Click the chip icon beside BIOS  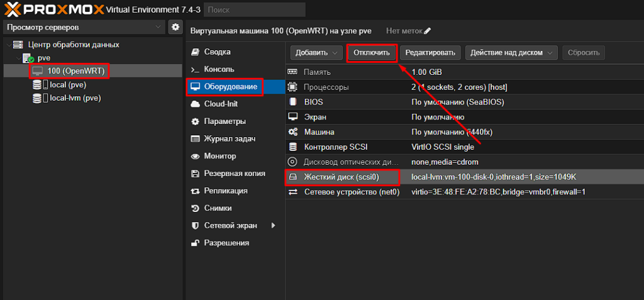point(293,102)
